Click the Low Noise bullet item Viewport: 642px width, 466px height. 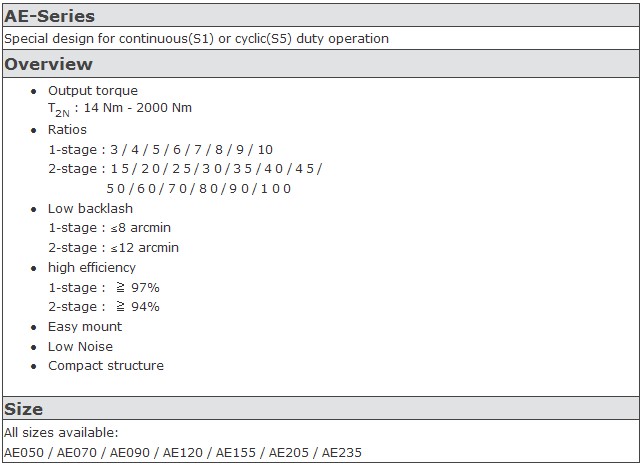[x=80, y=346]
